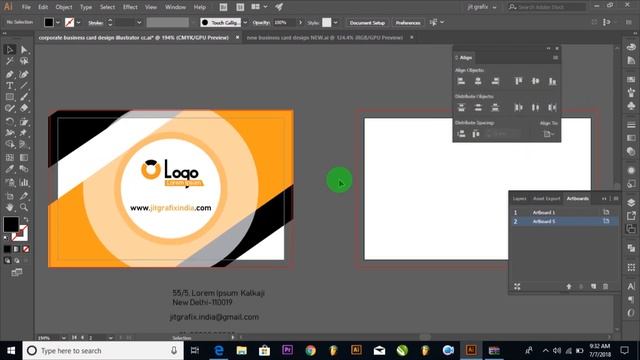The image size is (640, 360).
Task: Select the Column Graph tool
Action: coord(24,182)
